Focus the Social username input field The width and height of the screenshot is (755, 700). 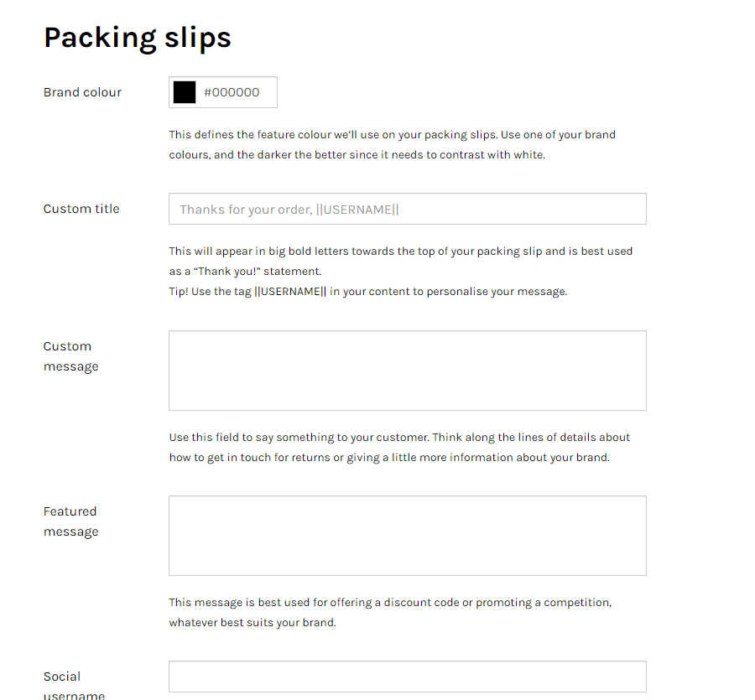(x=407, y=677)
